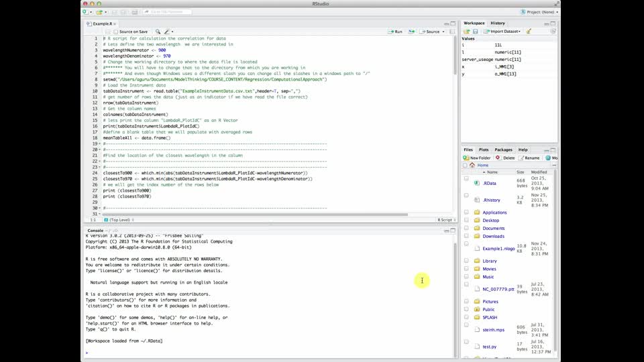Open the R Script file type menu

(447, 220)
